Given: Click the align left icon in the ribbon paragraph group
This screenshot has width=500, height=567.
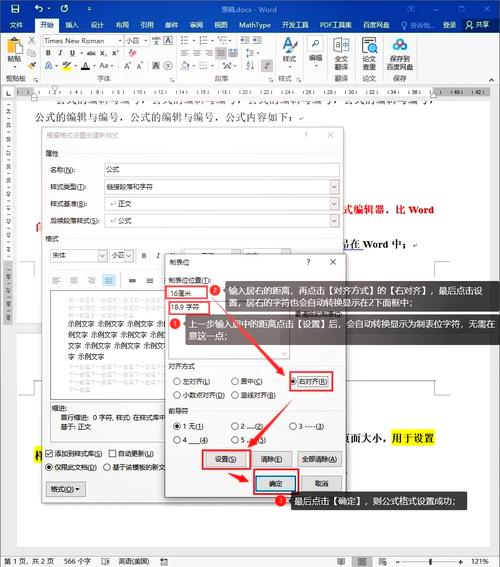Looking at the screenshot, I should [x=185, y=53].
